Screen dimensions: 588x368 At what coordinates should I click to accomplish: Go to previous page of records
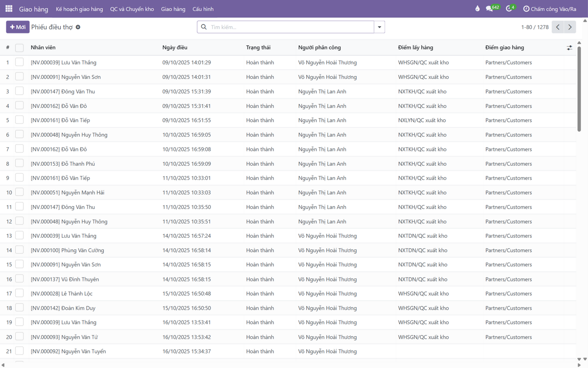pos(558,27)
